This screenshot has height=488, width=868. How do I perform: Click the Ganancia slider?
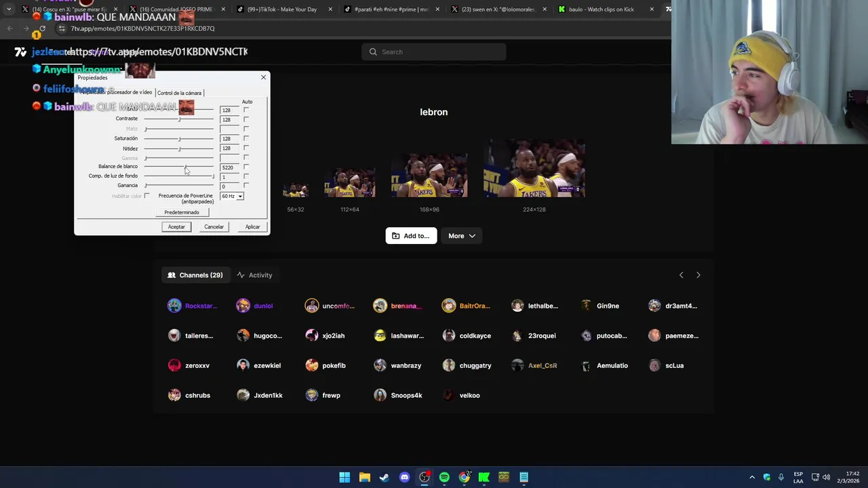179,186
